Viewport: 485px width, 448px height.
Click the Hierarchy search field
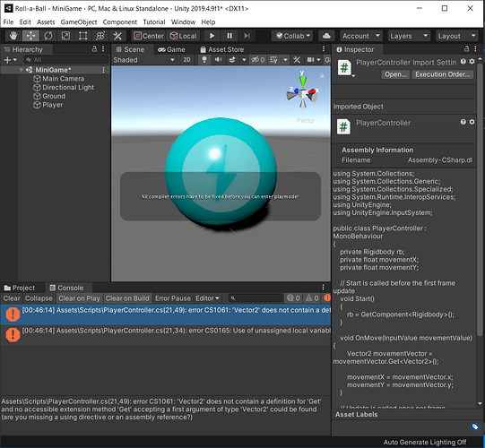coord(66,60)
